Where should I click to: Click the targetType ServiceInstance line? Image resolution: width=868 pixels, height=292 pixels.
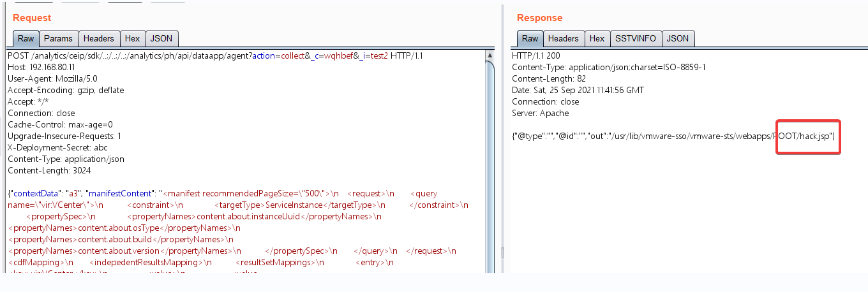(x=238, y=205)
